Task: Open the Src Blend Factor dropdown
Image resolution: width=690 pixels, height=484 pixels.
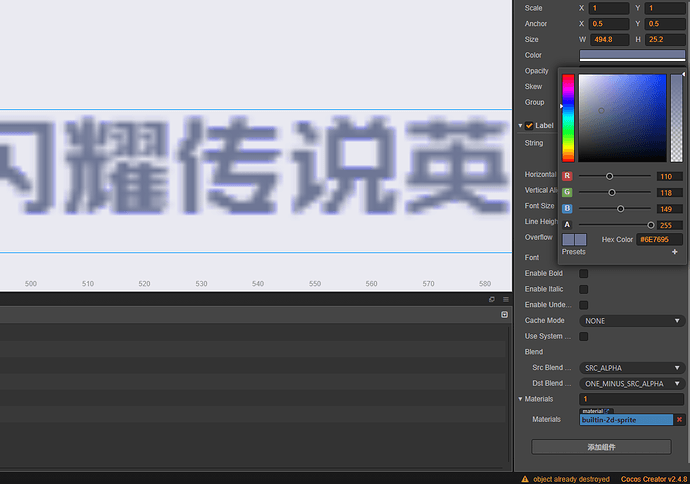Action: pos(632,368)
